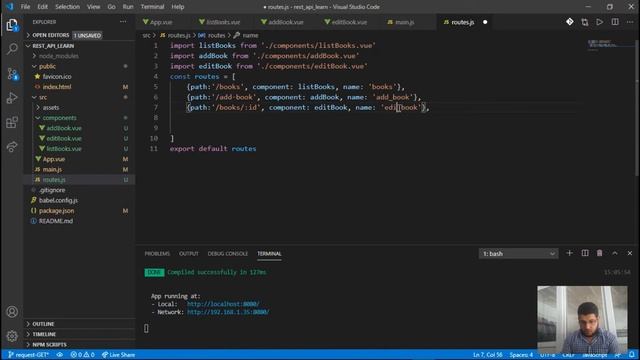Viewport: 640px width, 360px height.
Task: Split the editor to the right
Action: (x=615, y=22)
